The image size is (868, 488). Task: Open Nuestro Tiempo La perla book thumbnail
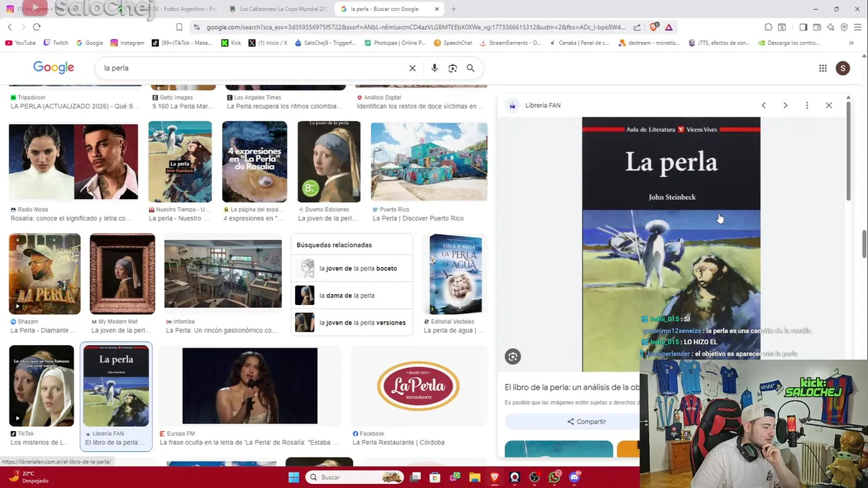[180, 161]
